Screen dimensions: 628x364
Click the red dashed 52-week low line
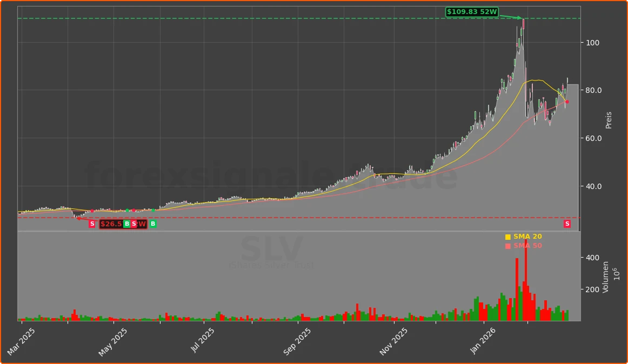[324, 218]
